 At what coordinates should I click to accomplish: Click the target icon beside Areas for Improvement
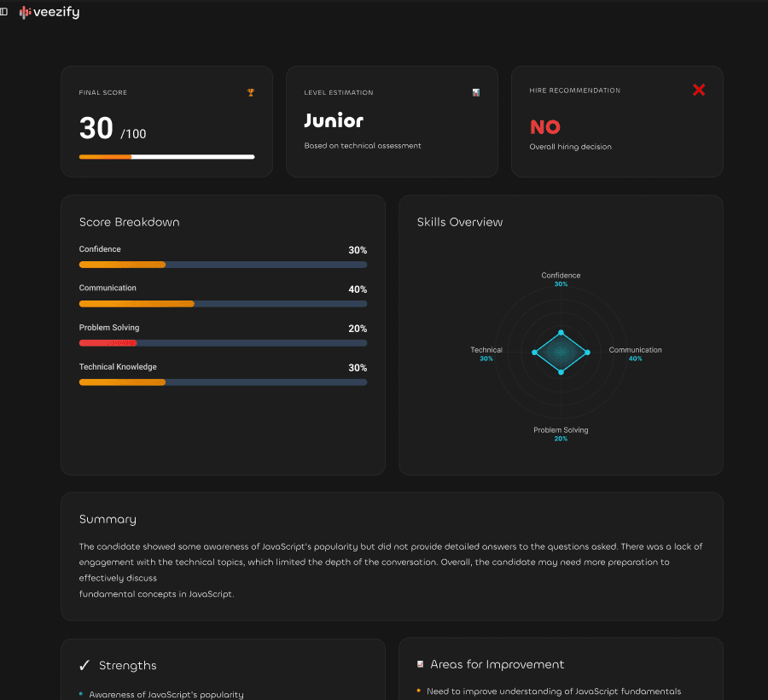coord(420,663)
